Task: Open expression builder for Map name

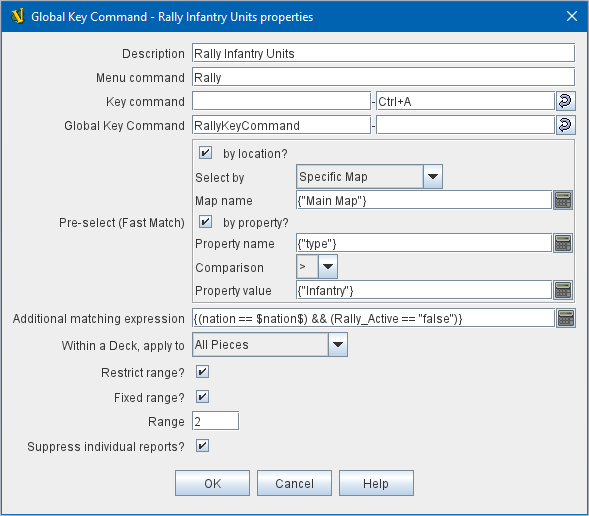Action: click(563, 200)
